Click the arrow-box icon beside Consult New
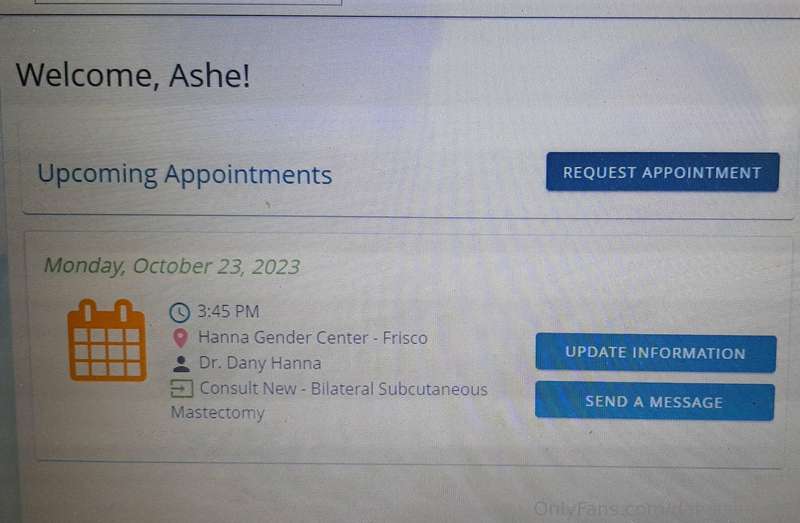 (x=181, y=389)
